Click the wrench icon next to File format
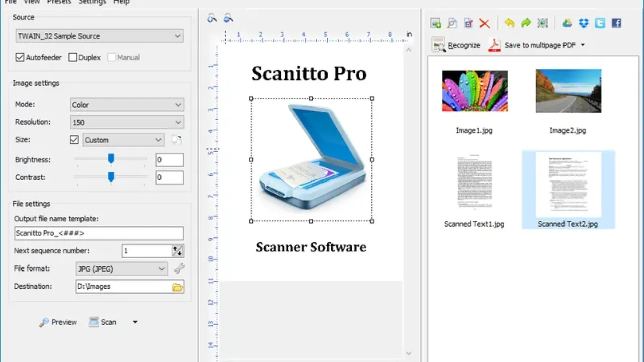This screenshot has height=362, width=644. (x=179, y=269)
